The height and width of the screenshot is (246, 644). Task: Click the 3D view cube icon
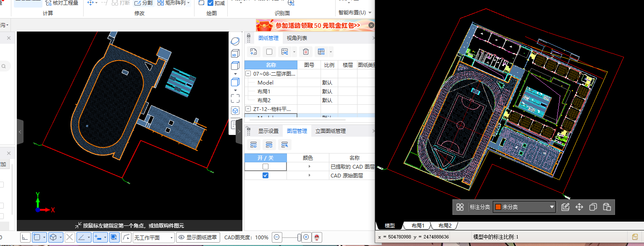click(x=235, y=53)
